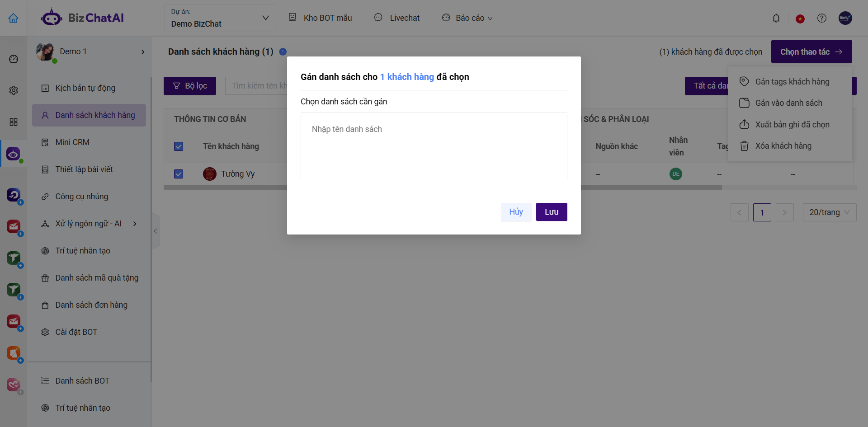Open the settings gear in left rail
The height and width of the screenshot is (427, 868).
pos(14,90)
